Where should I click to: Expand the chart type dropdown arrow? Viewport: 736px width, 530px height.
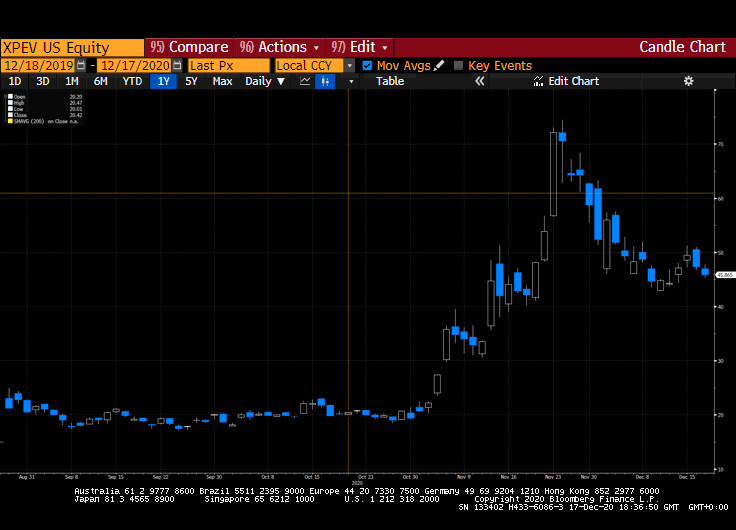(x=351, y=81)
